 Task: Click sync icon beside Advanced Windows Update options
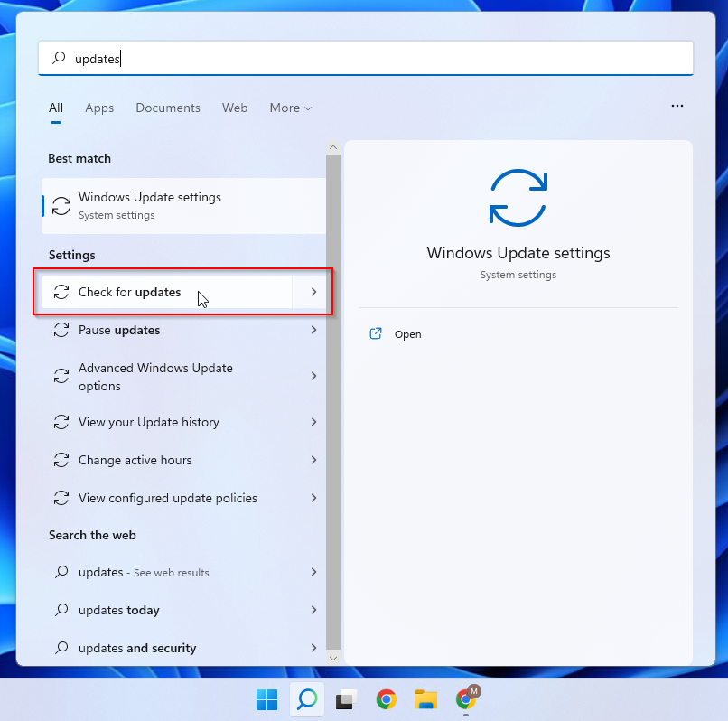point(61,376)
